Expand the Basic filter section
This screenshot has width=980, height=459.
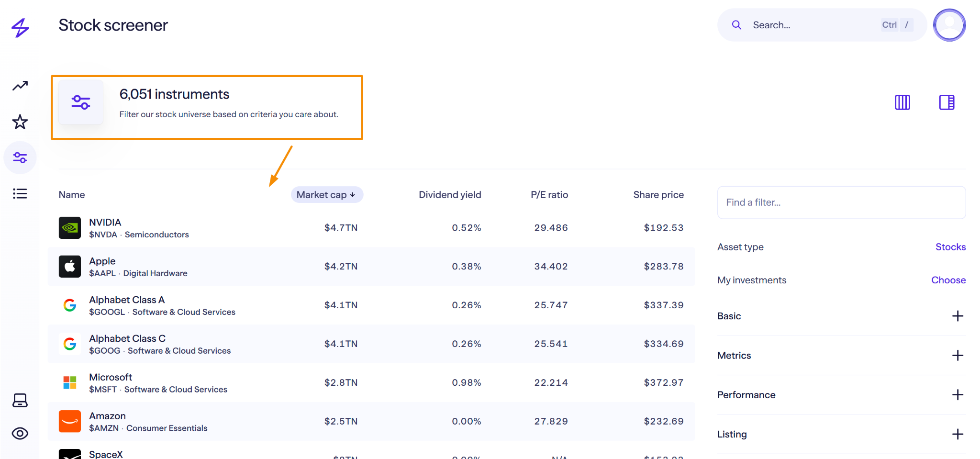tap(842, 316)
